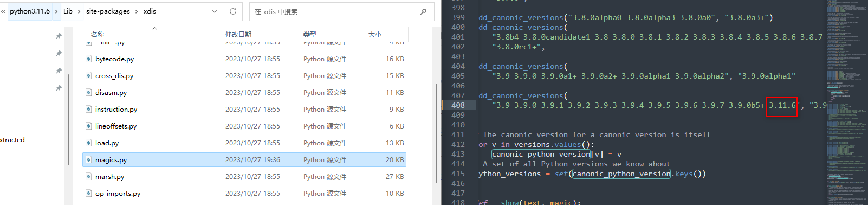Go to site-packages in address bar

(x=108, y=11)
